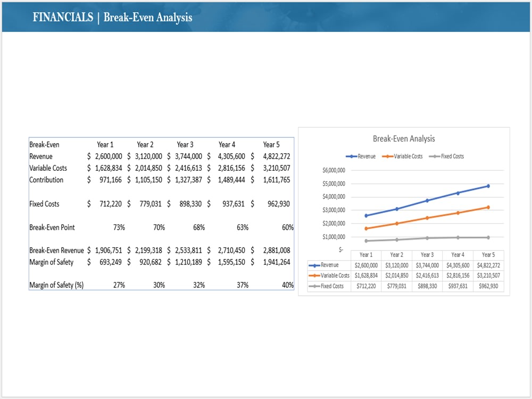The image size is (532, 399).
Task: Select the 40% Margin of Safety cell
Action: 288,285
